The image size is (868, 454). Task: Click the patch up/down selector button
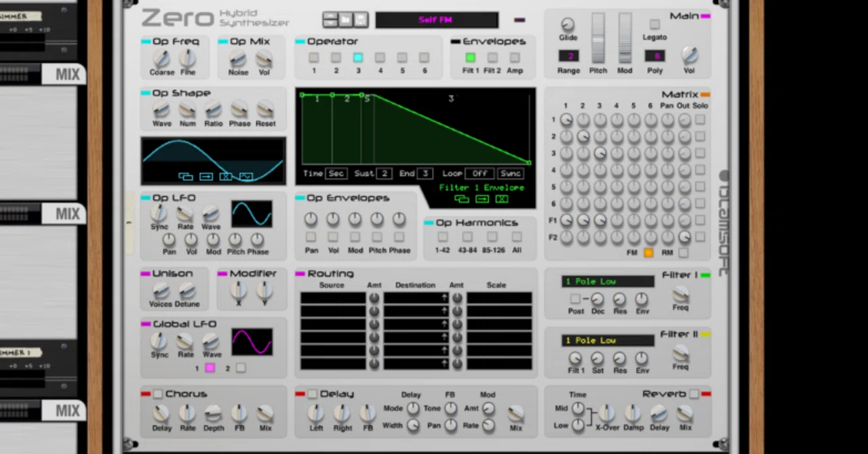330,20
